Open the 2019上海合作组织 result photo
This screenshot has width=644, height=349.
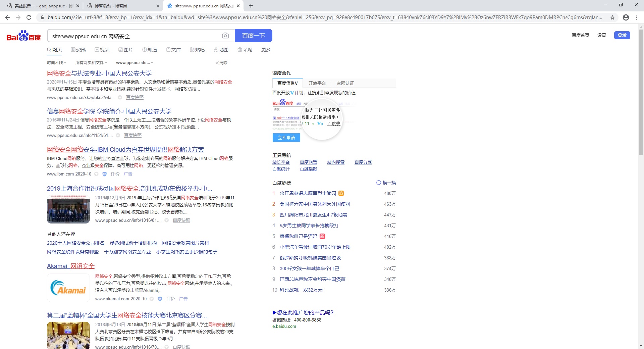tap(68, 209)
